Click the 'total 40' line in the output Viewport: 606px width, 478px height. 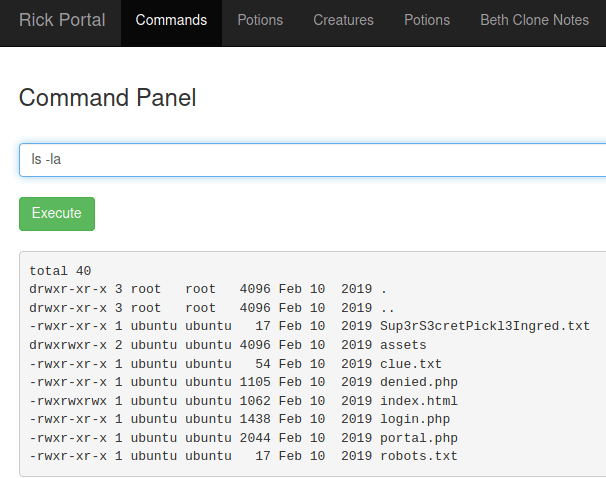click(x=60, y=270)
